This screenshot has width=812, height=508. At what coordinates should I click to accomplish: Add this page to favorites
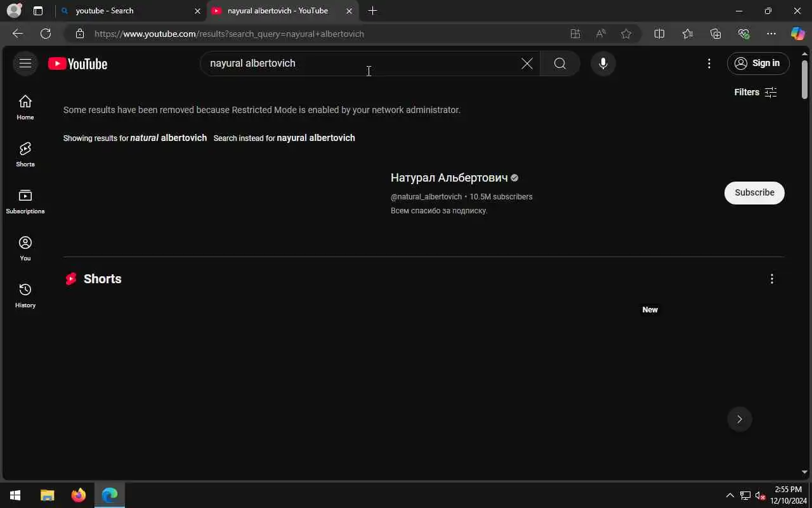point(626,34)
